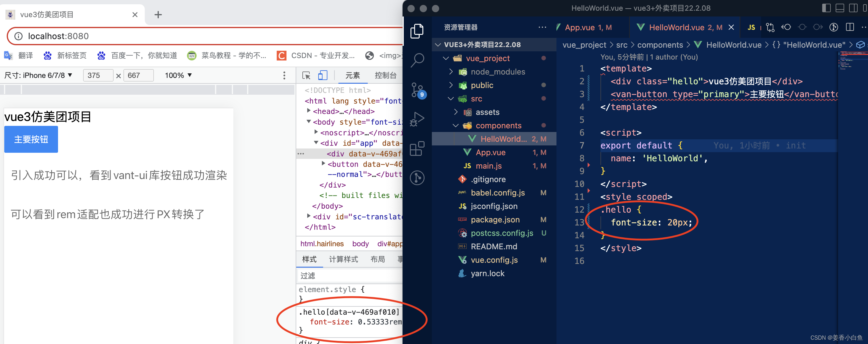Collapse the div id=app element
The image size is (868, 344).
(x=316, y=143)
